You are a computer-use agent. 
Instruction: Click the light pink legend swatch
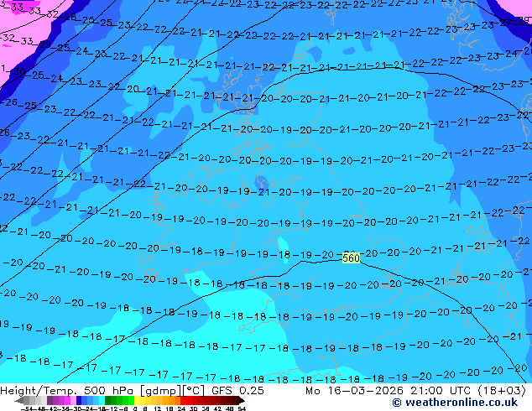(x=73, y=401)
